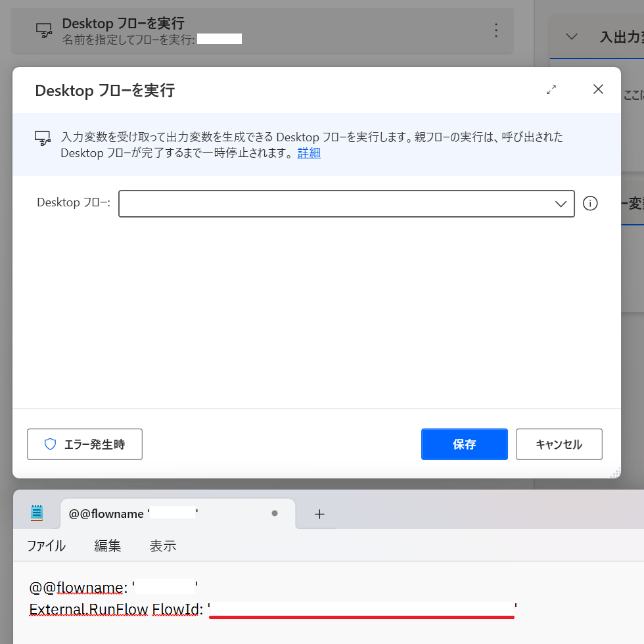Image resolution: width=644 pixels, height=644 pixels.
Task: Click the info icon beside Desktop フロー field
Action: [590, 203]
